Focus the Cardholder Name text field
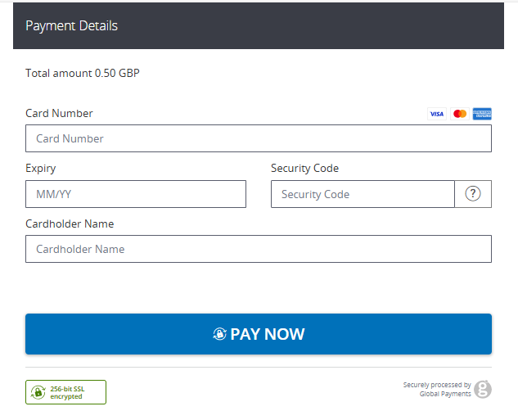 click(x=259, y=249)
